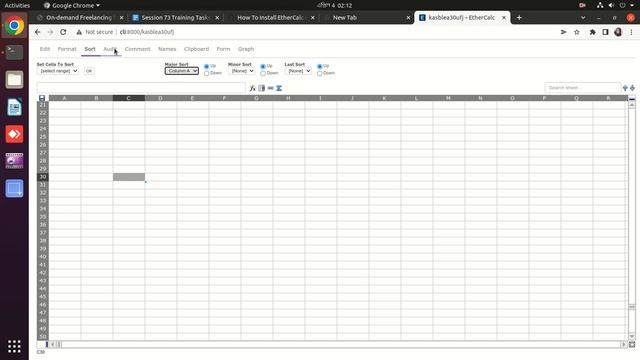Bookmark this page with the star
Screen dimensions: 640x360
pos(577,32)
